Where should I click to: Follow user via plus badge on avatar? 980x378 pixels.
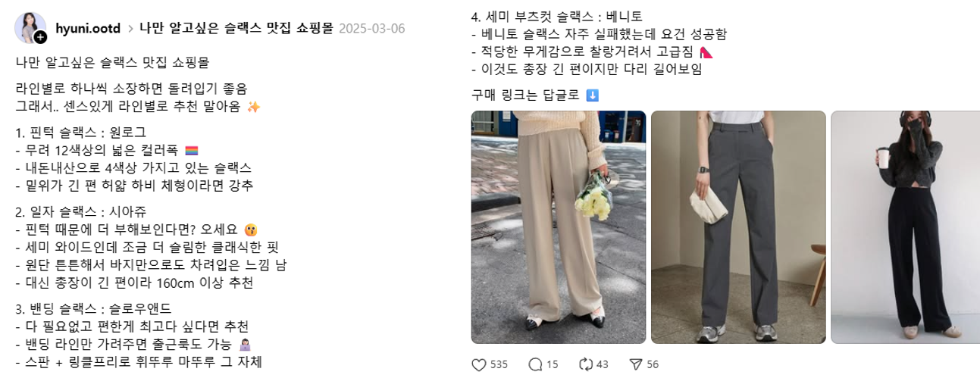tap(41, 37)
